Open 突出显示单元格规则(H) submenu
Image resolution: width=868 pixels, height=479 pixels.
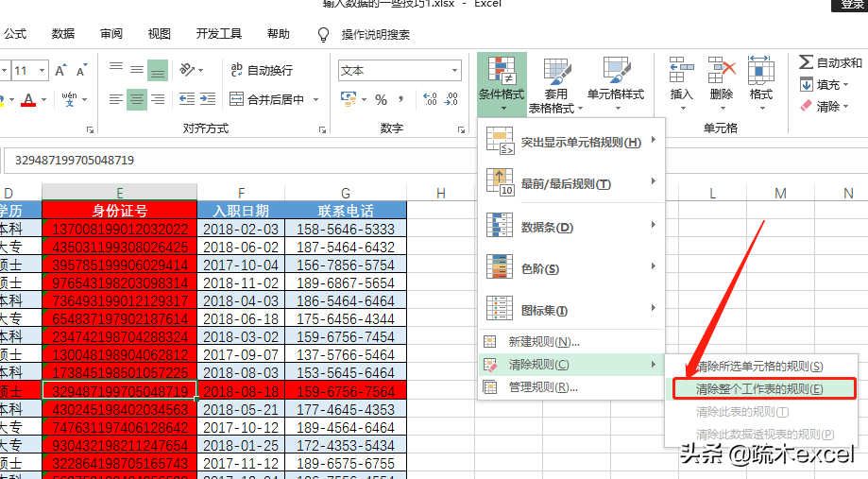point(571,142)
